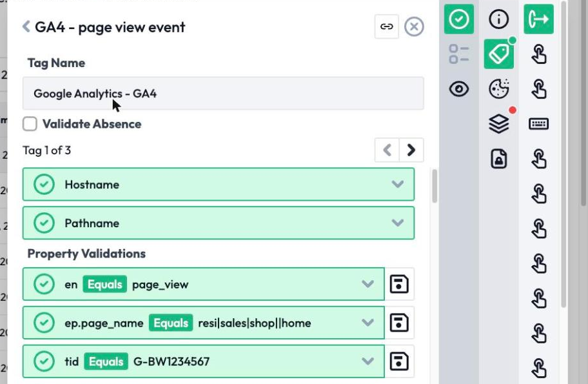Expand the en Equals page_view row
This screenshot has height=384, width=588.
(203, 284)
